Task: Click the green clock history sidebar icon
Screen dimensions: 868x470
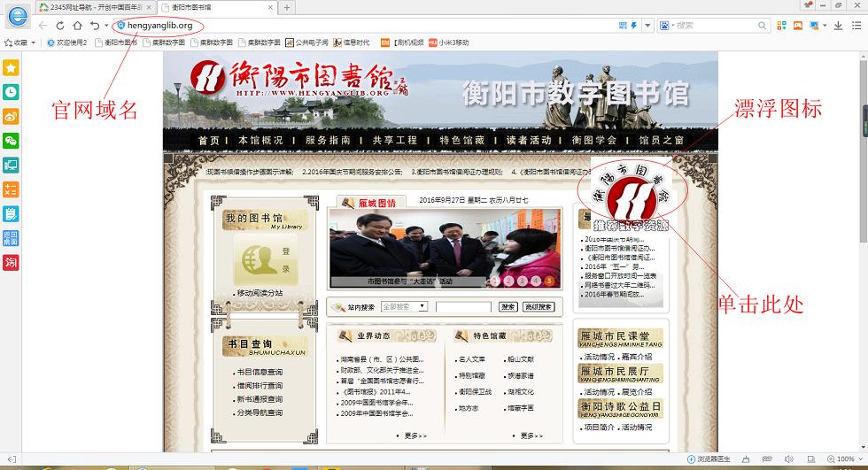Action: click(x=11, y=92)
